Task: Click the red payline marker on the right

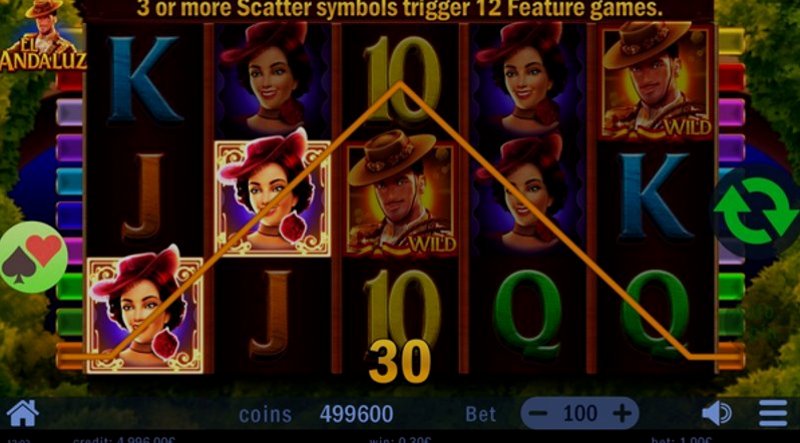Action: click(731, 76)
